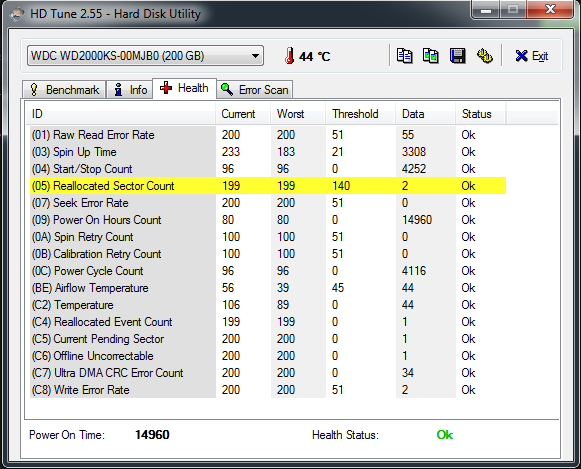
Task: Select the highlighted Reallocated Sector Count row
Action: coord(268,186)
